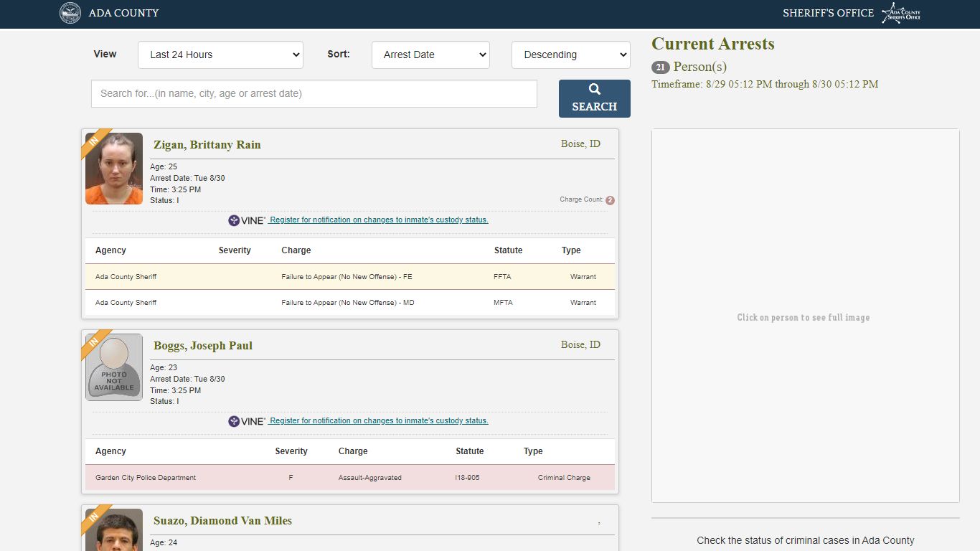This screenshot has width=980, height=551.
Task: Click the Boise, ID location on Zigan's card
Action: pyautogui.click(x=580, y=144)
